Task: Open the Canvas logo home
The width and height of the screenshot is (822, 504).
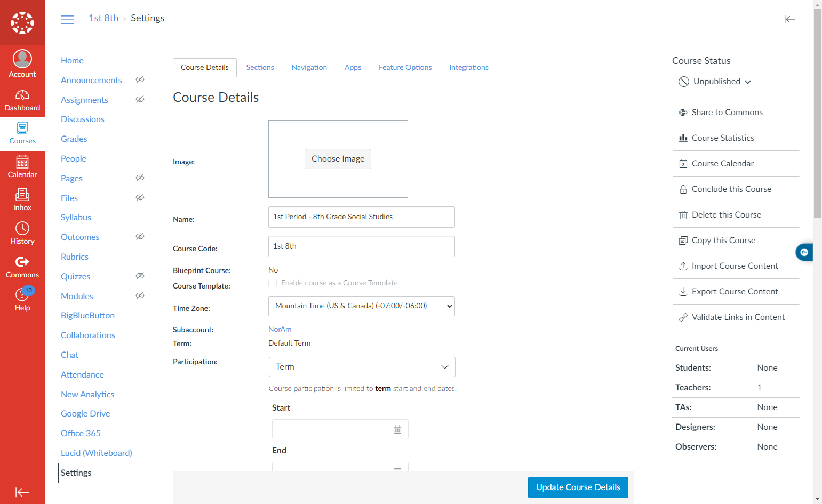Action: [x=22, y=22]
